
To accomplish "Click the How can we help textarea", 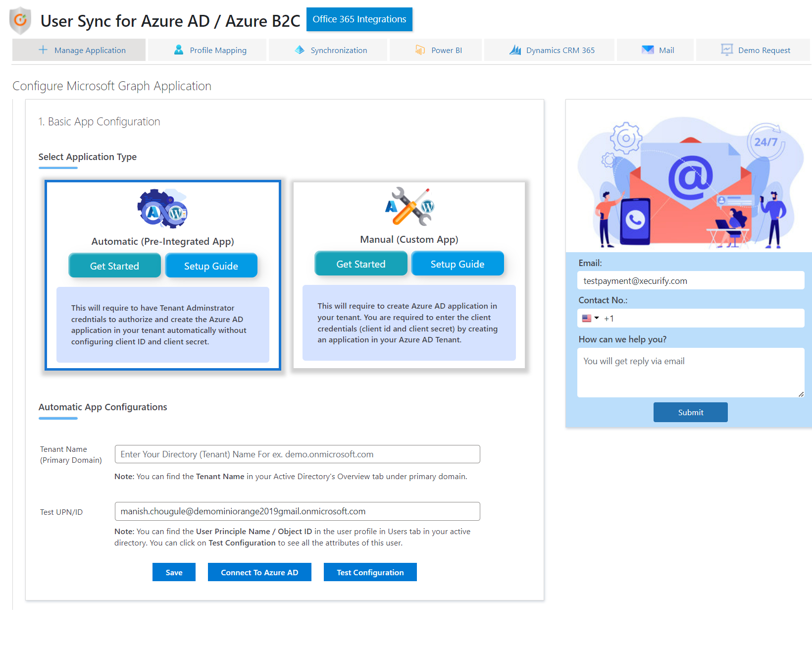I will [x=691, y=373].
